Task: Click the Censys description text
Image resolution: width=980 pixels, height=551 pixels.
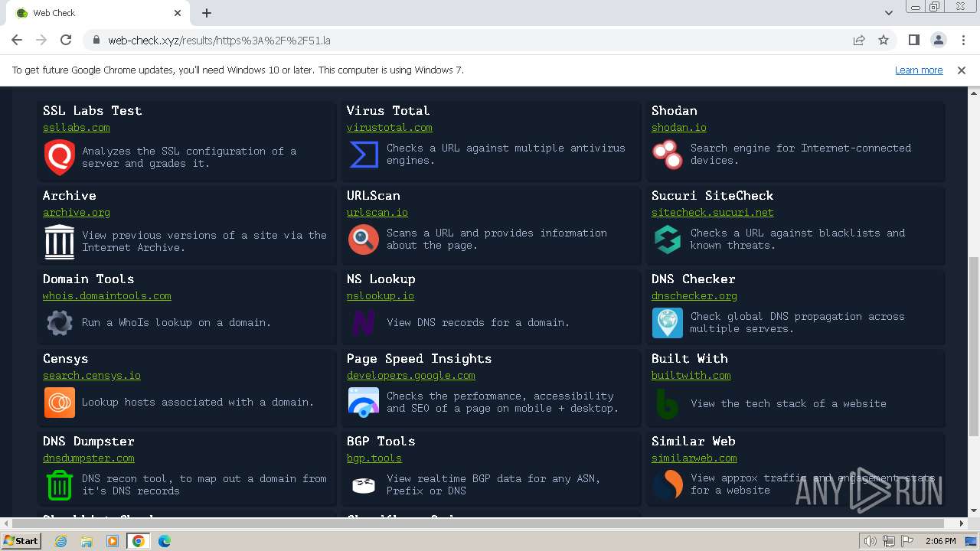Action: (x=198, y=402)
